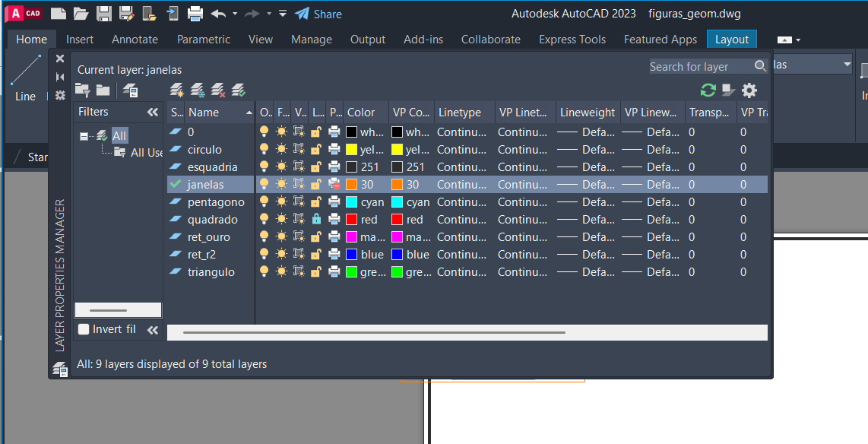
Task: Sort layers by the Name column header
Action: [219, 113]
